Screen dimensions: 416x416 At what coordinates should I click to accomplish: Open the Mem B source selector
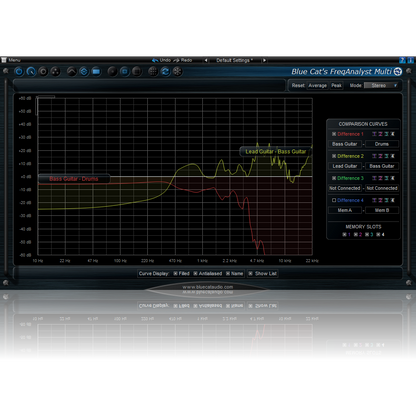[382, 210]
